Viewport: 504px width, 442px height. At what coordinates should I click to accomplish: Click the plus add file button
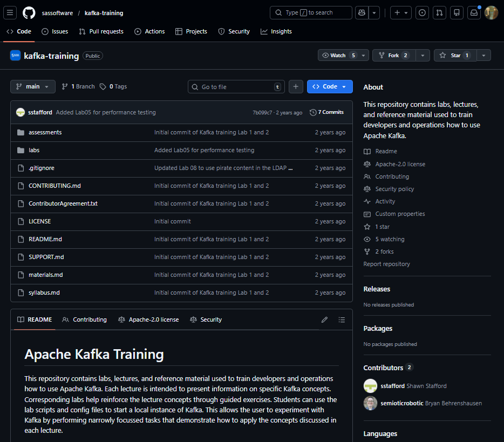pos(296,87)
